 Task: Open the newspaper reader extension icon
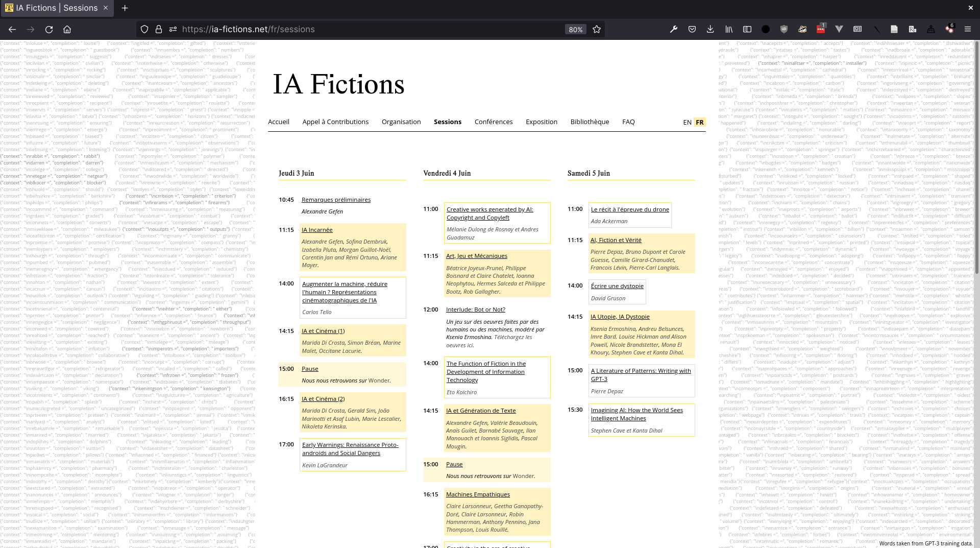857,29
